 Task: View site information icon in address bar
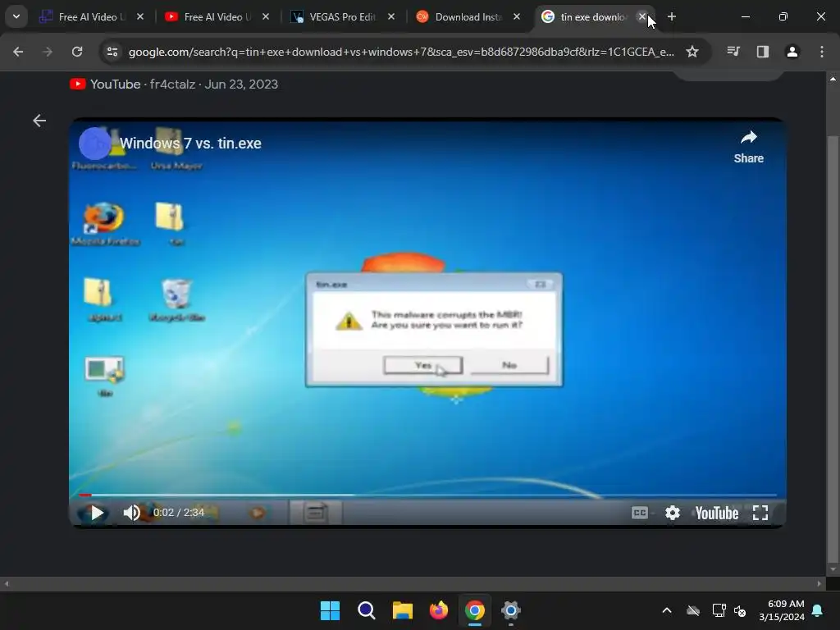pos(112,52)
